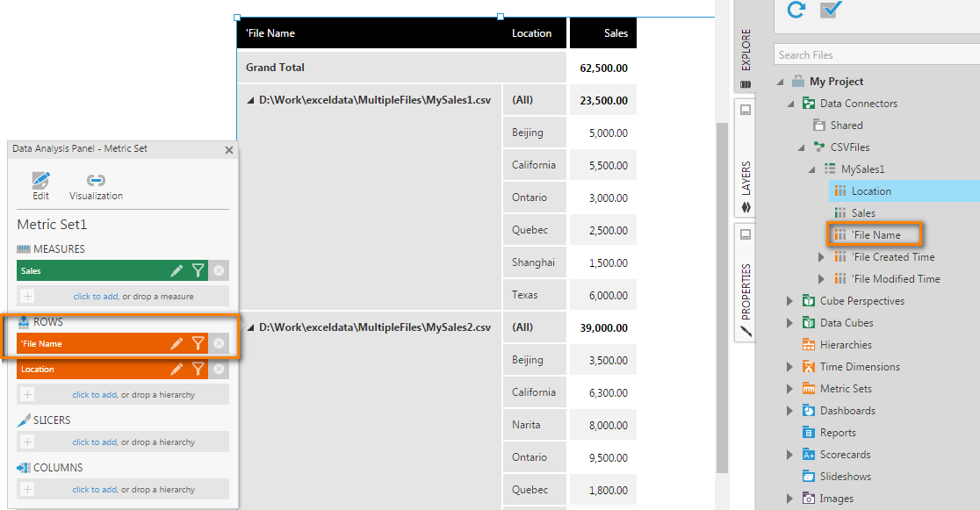Click the refresh icon in Explore panel
The image size is (980, 510).
click(x=796, y=10)
